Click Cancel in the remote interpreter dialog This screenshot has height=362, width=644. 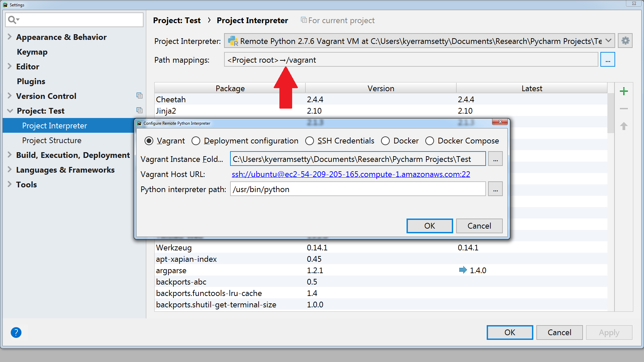click(479, 226)
